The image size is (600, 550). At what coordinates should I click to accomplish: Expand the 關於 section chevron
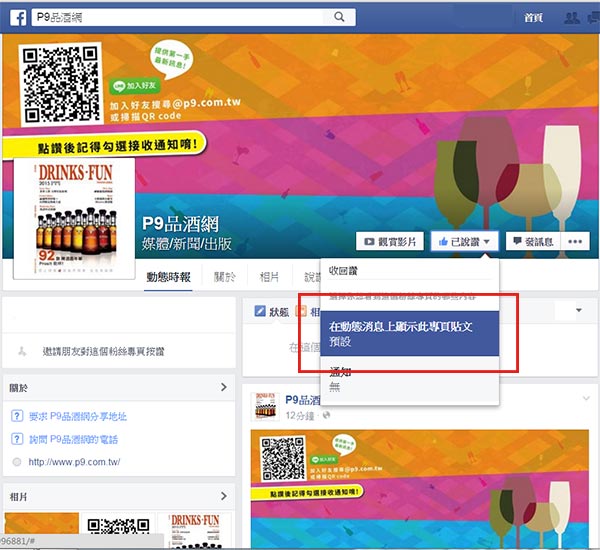224,387
